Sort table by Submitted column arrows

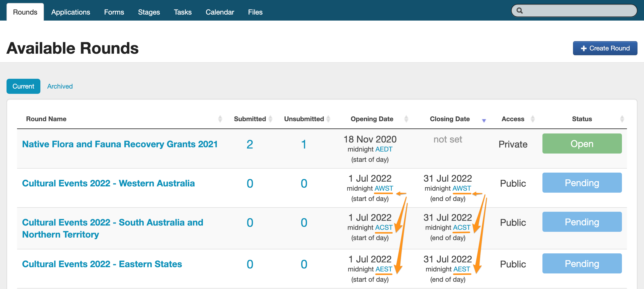click(270, 119)
